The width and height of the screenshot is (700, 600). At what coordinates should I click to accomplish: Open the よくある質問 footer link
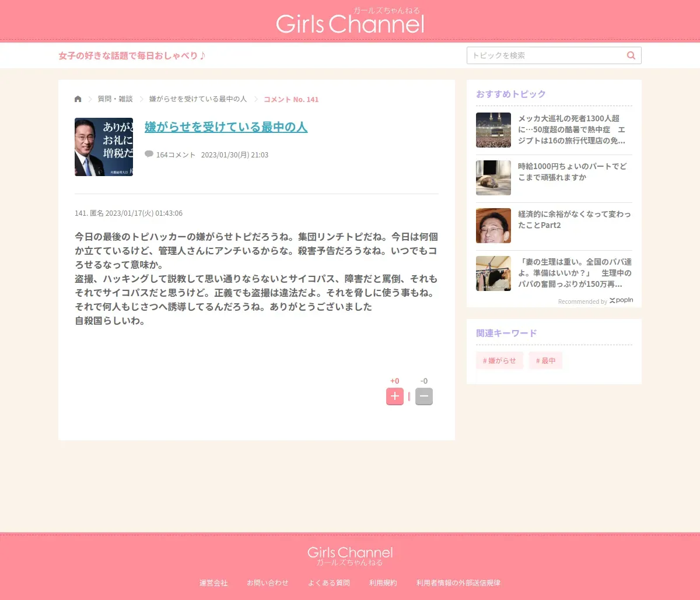[329, 583]
